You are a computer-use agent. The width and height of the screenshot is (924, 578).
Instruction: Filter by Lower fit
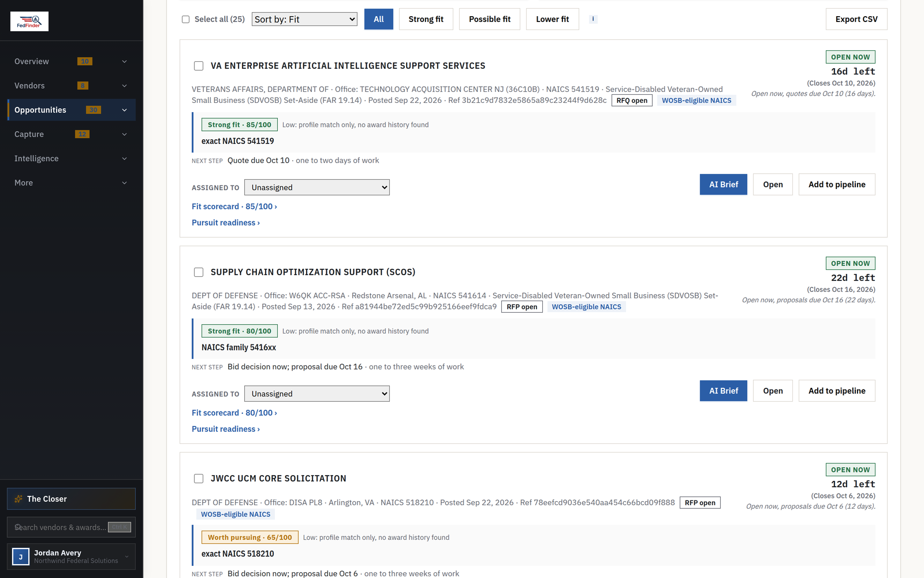pyautogui.click(x=553, y=19)
